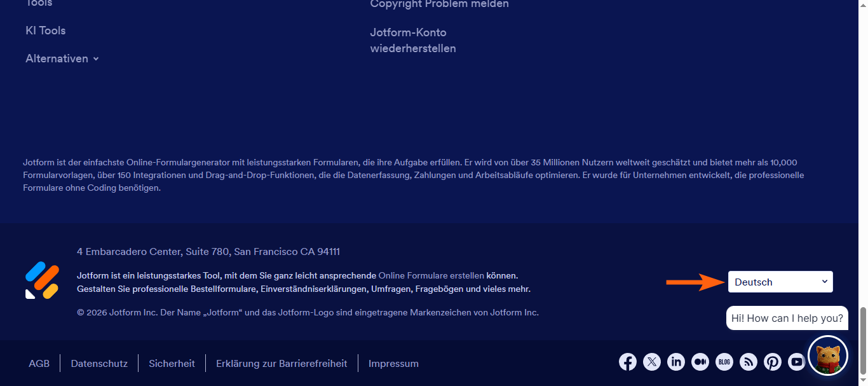Visit Jotform's Pinterest profile
Viewport: 868px width, 386px height.
click(x=772, y=361)
